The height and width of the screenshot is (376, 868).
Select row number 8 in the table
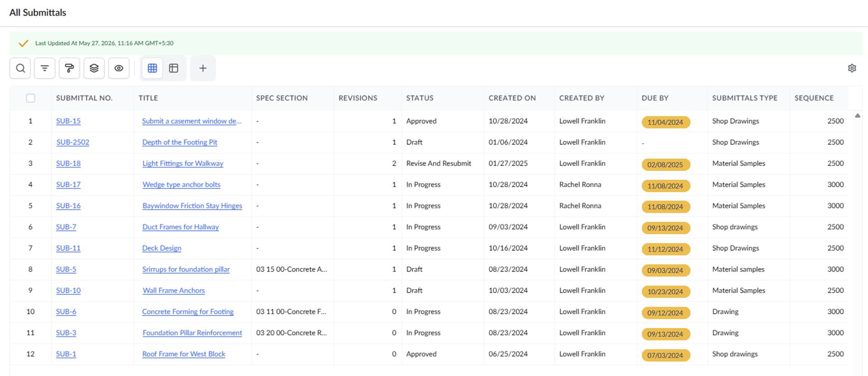click(30, 269)
